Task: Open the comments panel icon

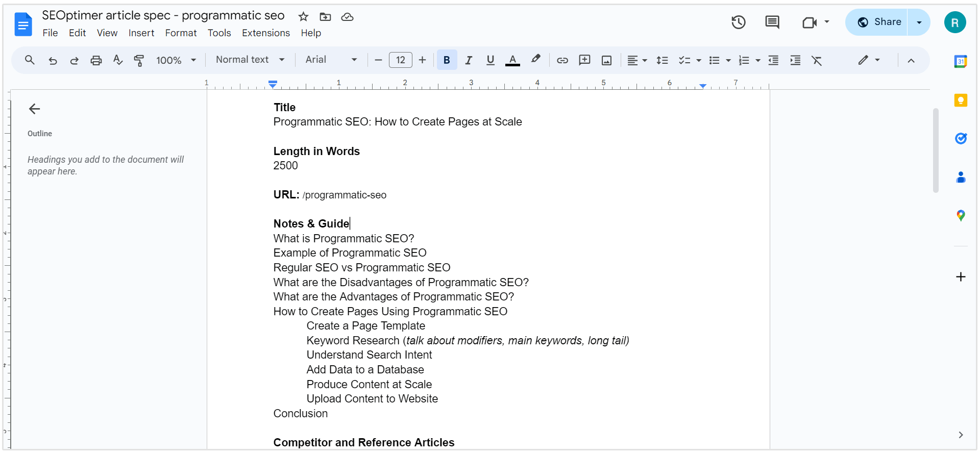Action: (772, 22)
